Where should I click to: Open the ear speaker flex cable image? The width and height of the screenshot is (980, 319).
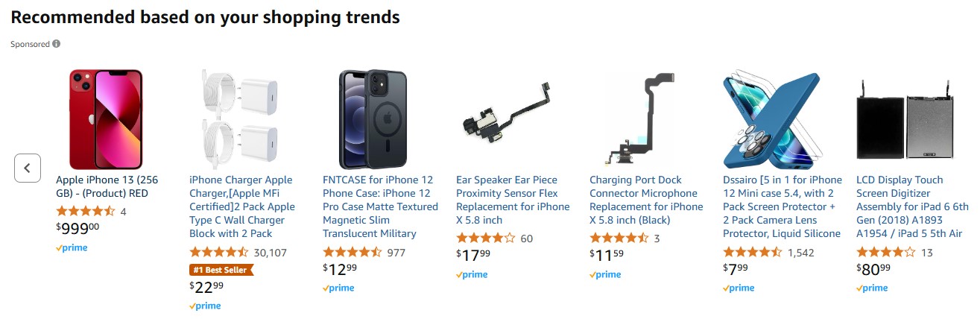(x=505, y=119)
